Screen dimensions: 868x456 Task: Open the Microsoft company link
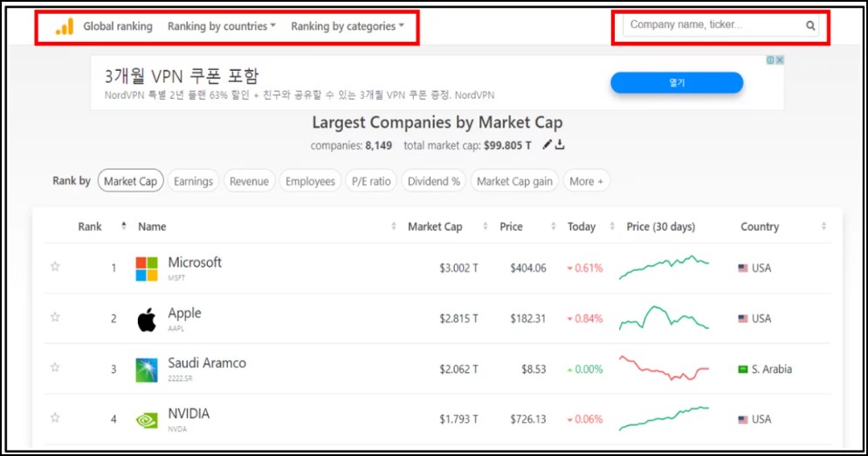(195, 262)
